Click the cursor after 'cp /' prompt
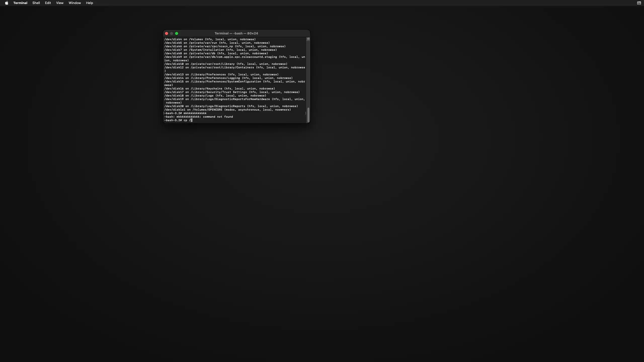The width and height of the screenshot is (644, 362). [192, 120]
